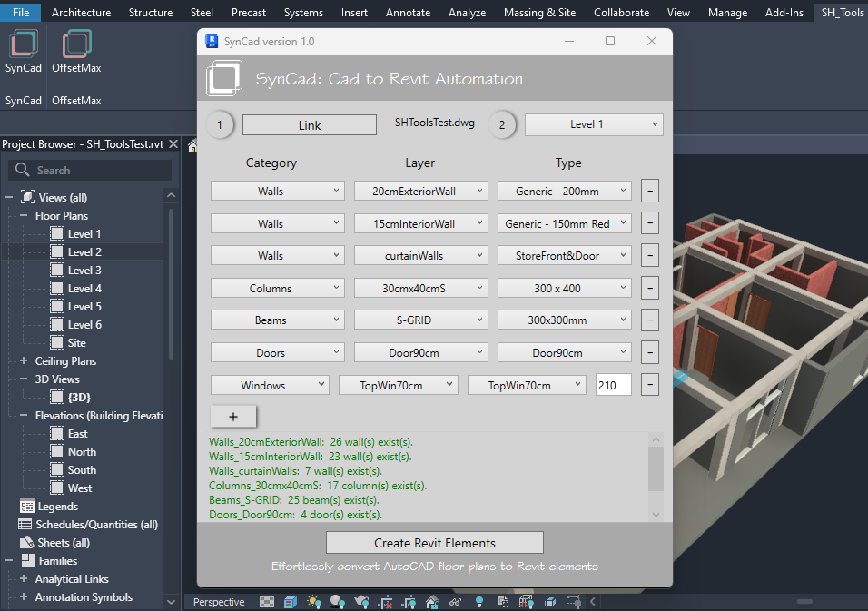Open the File menu tab
This screenshot has width=868, height=611.
click(x=21, y=12)
